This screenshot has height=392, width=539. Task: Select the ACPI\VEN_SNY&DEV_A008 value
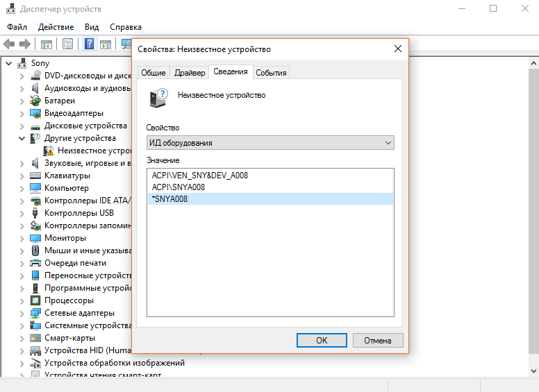pyautogui.click(x=200, y=176)
